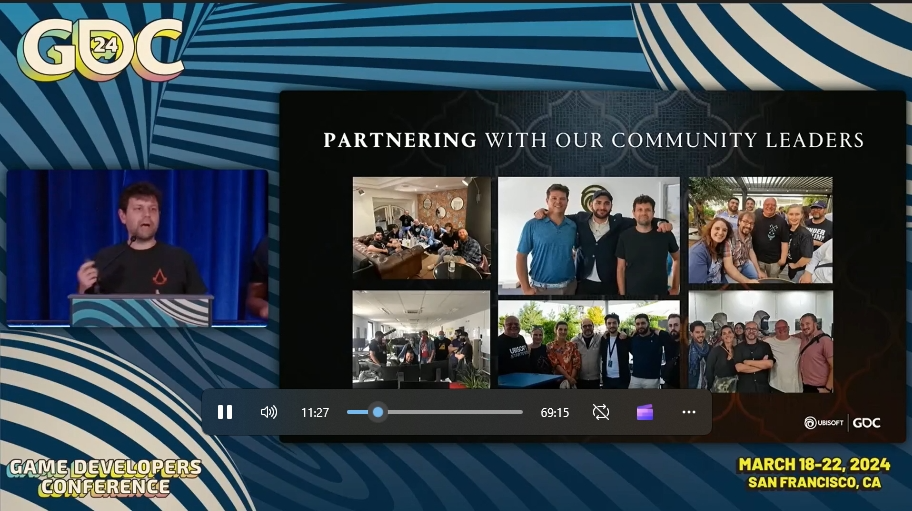Click the March 18-22, 2024 text
The width and height of the screenshot is (912, 511).
[x=814, y=464]
